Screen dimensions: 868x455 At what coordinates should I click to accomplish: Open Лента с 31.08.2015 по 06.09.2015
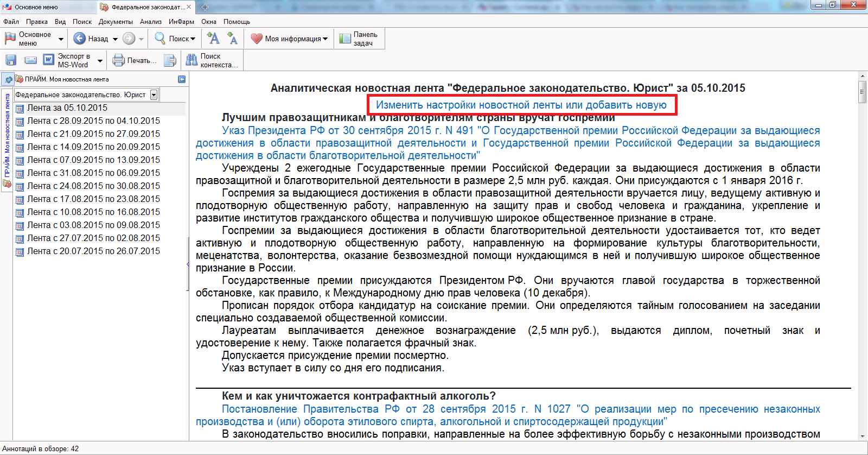(93, 173)
